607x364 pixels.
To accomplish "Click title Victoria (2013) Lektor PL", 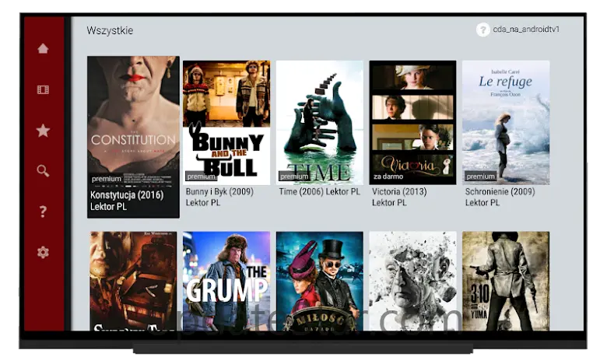I will point(399,197).
